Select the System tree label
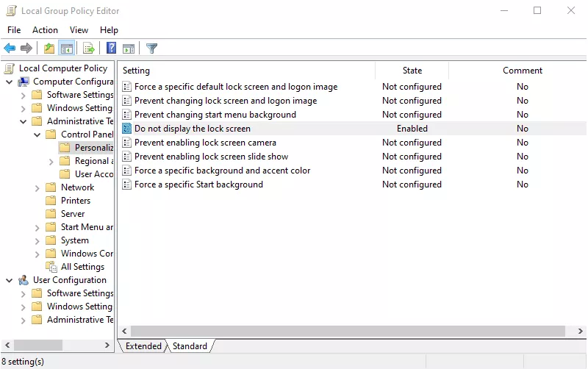 tap(75, 240)
